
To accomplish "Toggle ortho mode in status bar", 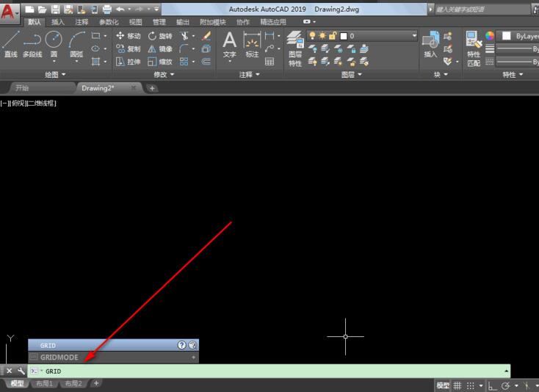I will click(x=492, y=385).
